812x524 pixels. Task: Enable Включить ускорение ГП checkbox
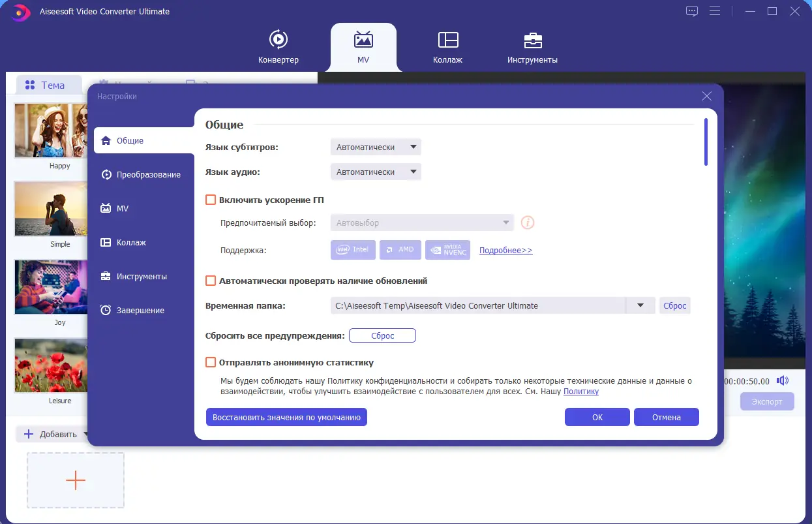(211, 200)
